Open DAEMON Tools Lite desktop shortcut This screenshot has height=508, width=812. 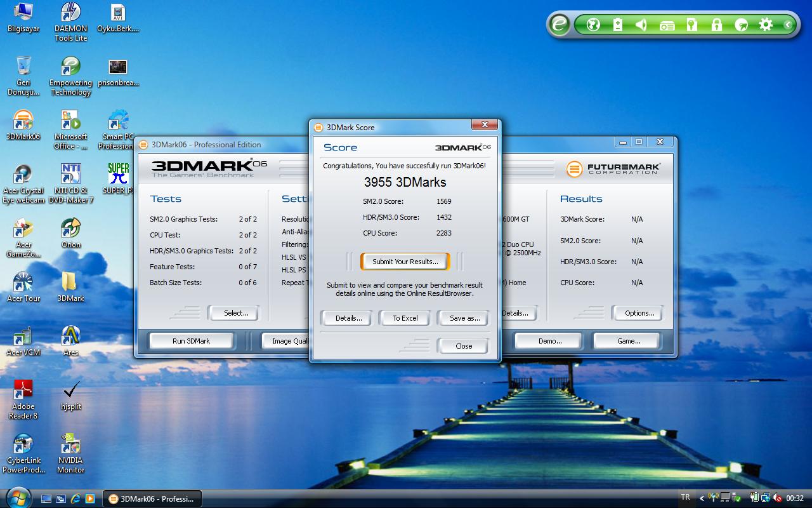[71, 22]
